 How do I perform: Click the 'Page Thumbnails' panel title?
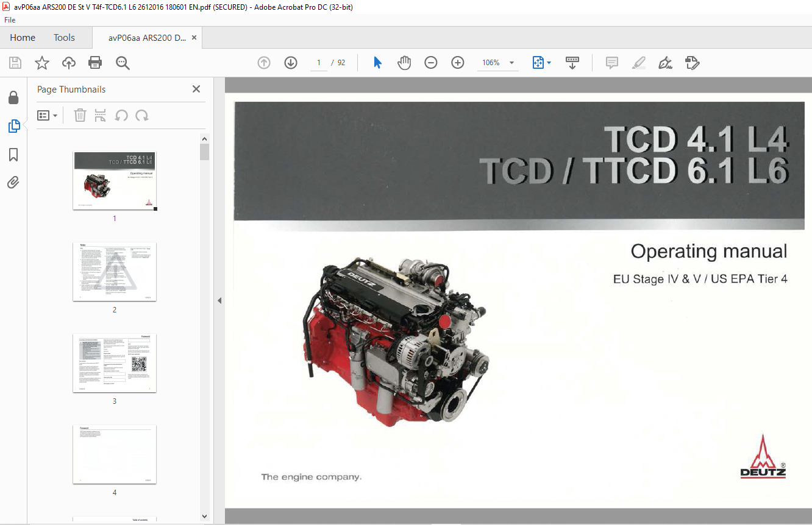pyautogui.click(x=71, y=90)
